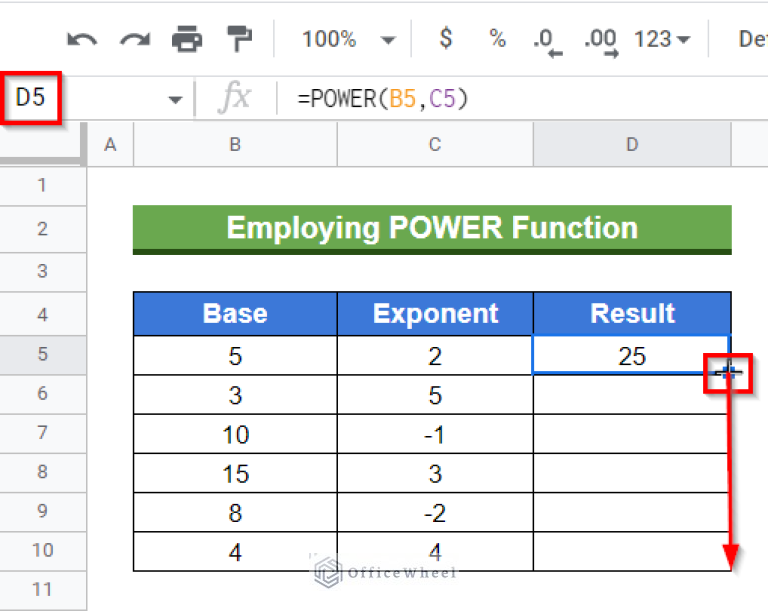The width and height of the screenshot is (768, 611).
Task: Open the Name box dropdown arrow
Action: click(x=175, y=100)
